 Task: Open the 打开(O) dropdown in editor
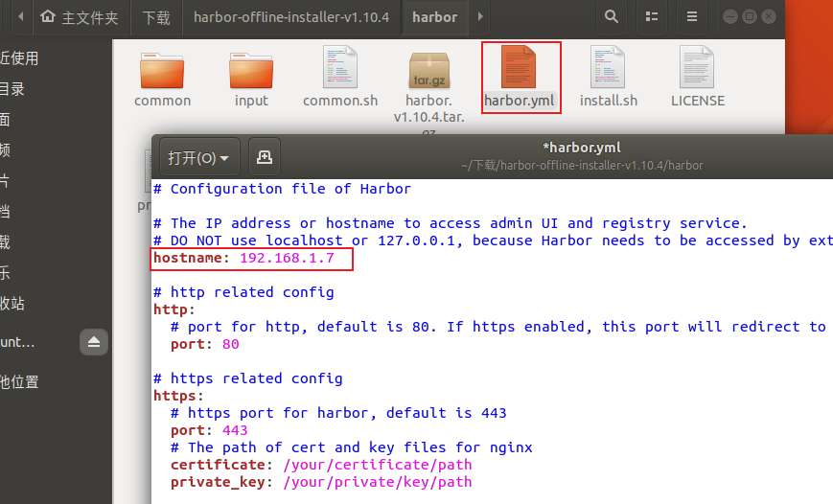coord(199,157)
